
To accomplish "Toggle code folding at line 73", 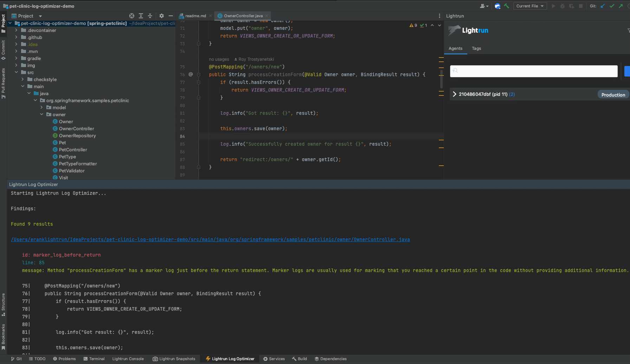I will click(x=199, y=44).
